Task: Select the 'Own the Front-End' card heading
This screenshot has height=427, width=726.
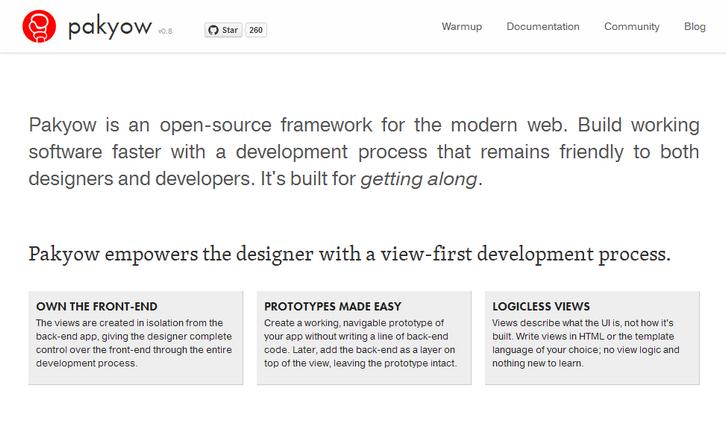Action: click(97, 306)
